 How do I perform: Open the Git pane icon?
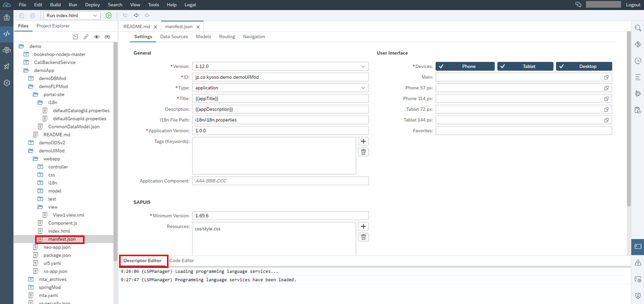click(x=637, y=44)
